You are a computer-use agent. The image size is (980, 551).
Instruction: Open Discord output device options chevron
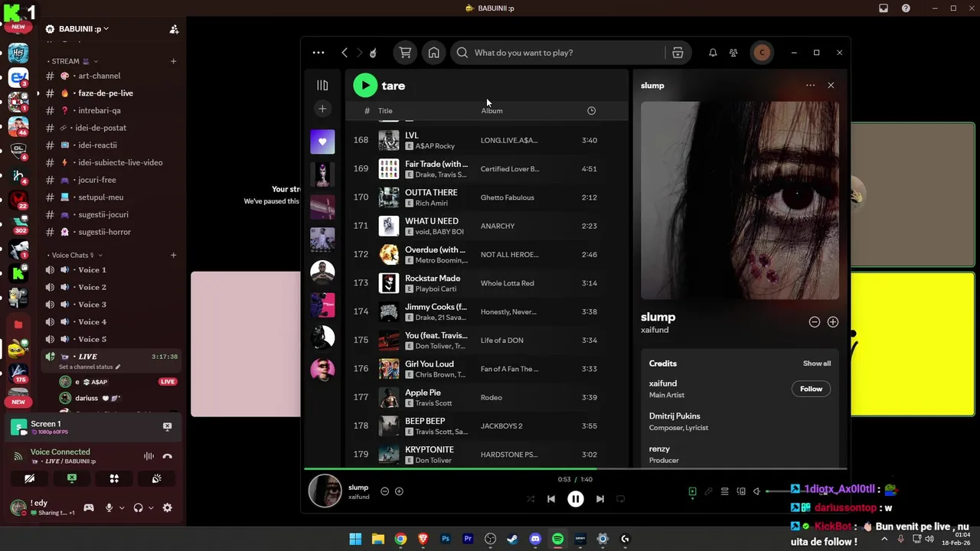pos(150,507)
